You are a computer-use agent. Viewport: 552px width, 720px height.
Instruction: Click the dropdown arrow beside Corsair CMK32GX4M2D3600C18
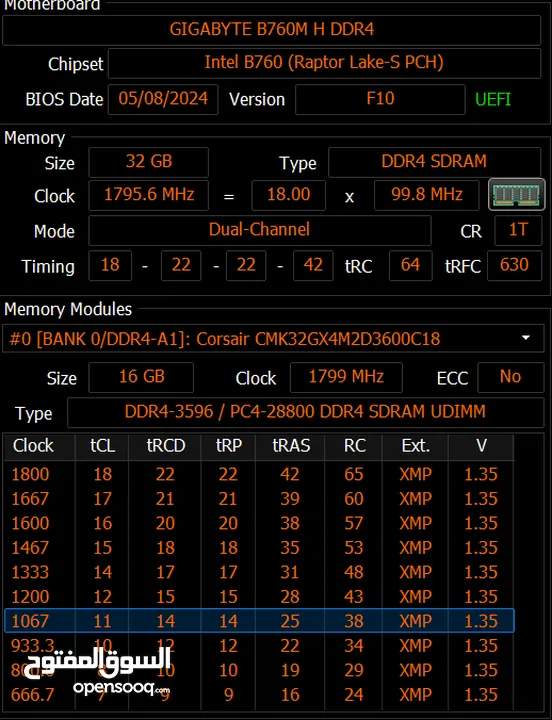(526, 338)
